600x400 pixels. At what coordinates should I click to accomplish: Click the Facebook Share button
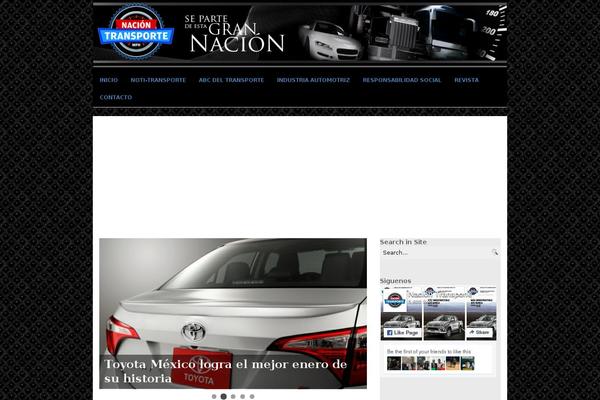click(x=479, y=332)
